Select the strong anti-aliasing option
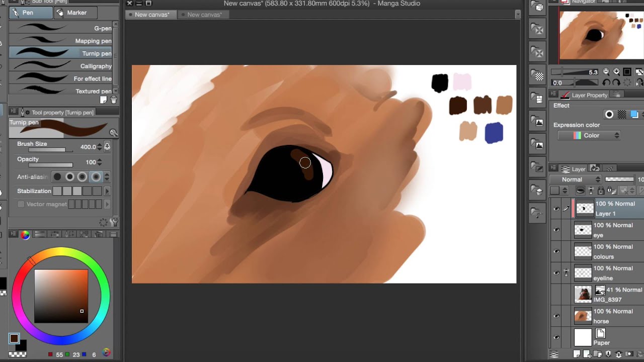 96,176
